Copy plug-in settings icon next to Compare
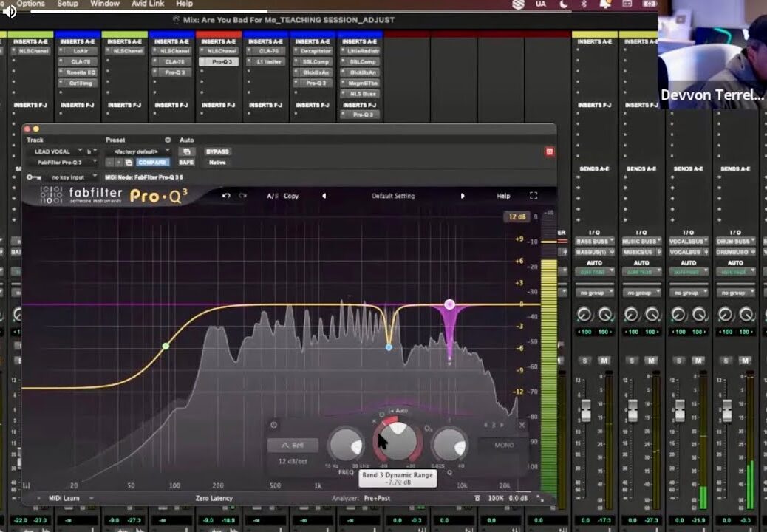This screenshot has height=532, width=767. [129, 163]
